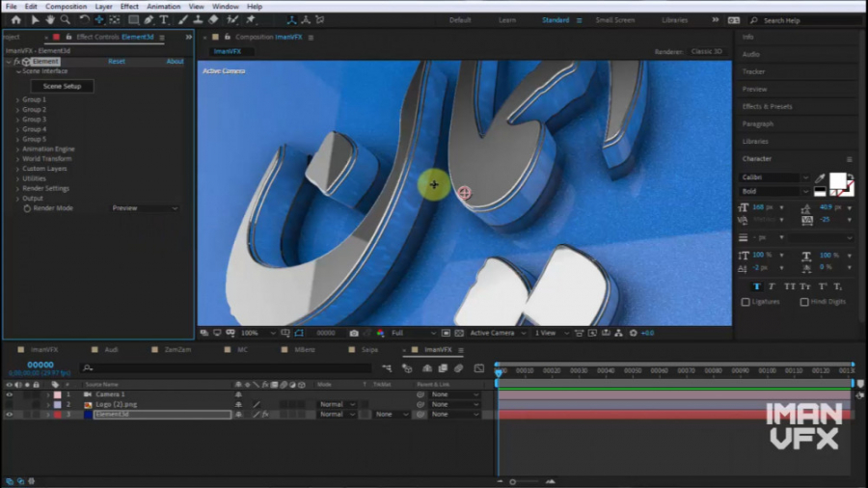Switch to the ZamZam composition tab

[177, 349]
